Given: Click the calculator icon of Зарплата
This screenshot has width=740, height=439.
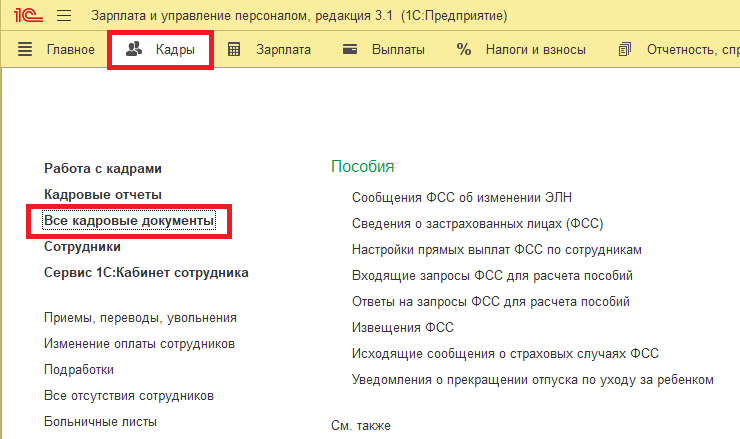Looking at the screenshot, I should (234, 49).
